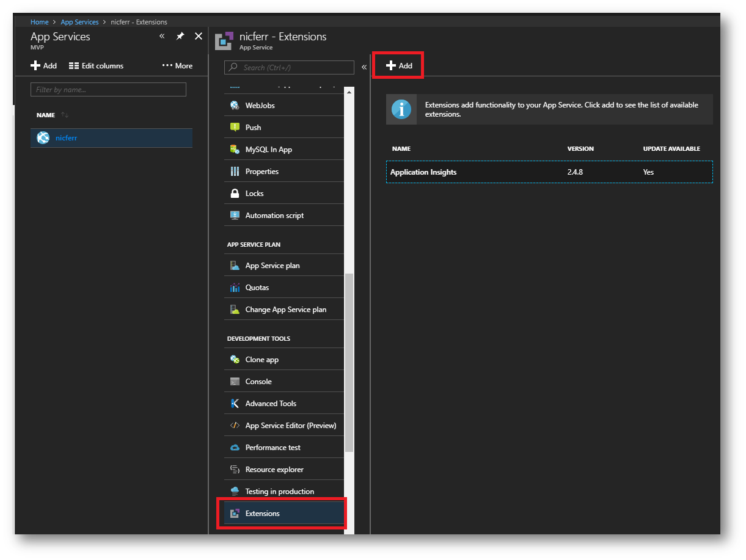Image resolution: width=746 pixels, height=560 pixels.
Task: Open Resource explorer menu item
Action: pyautogui.click(x=284, y=470)
